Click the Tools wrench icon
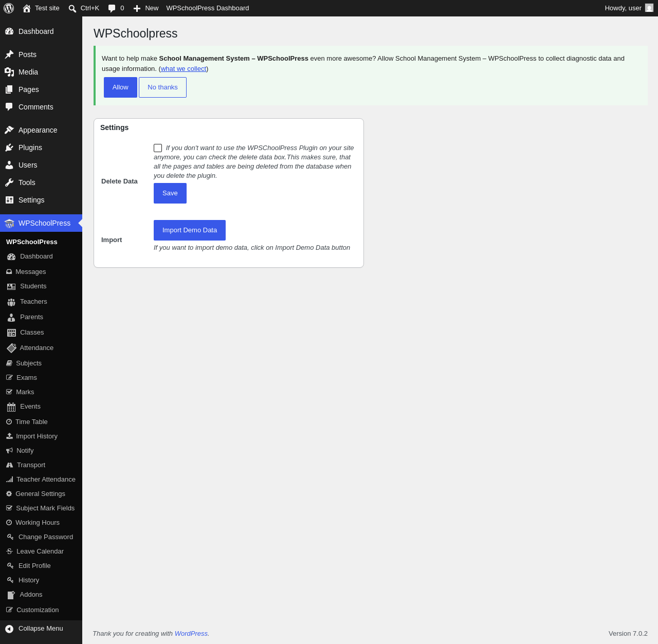Image resolution: width=658 pixels, height=644 pixels. [9, 182]
